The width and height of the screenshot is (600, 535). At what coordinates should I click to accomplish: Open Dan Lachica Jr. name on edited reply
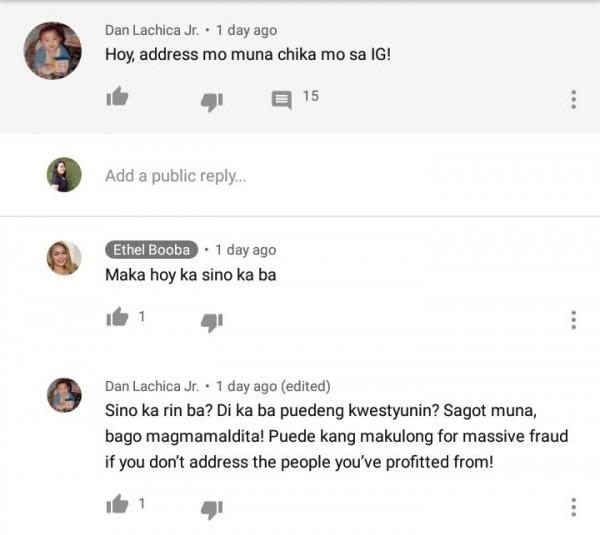point(152,386)
